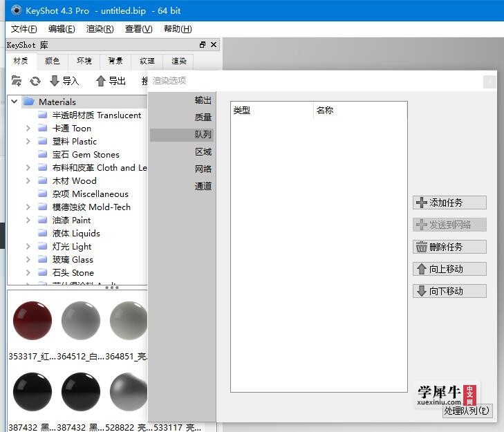Click the 半透明材质 Translucent folder icon
504x432 pixels.
pyautogui.click(x=42, y=115)
